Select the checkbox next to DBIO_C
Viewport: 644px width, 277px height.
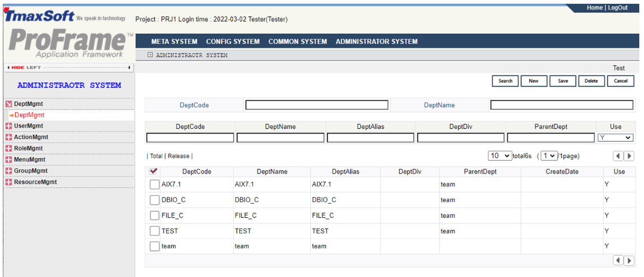coord(154,200)
